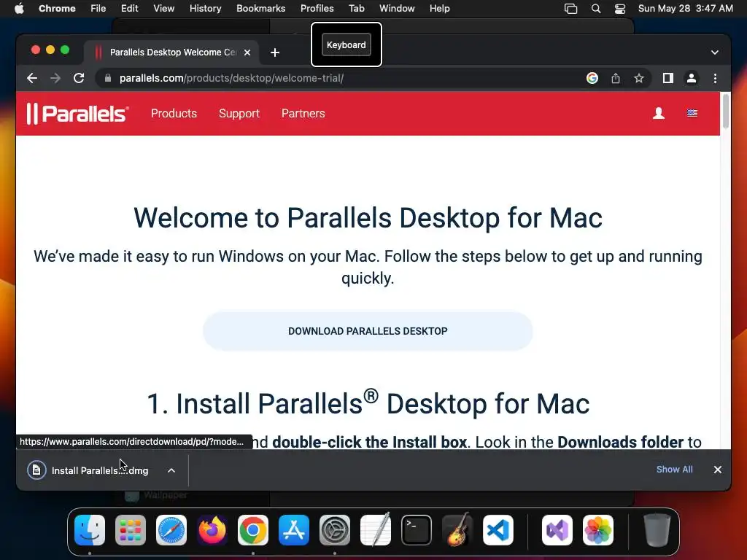Expand the tab search chevron
This screenshot has height=560, width=747.
(715, 52)
